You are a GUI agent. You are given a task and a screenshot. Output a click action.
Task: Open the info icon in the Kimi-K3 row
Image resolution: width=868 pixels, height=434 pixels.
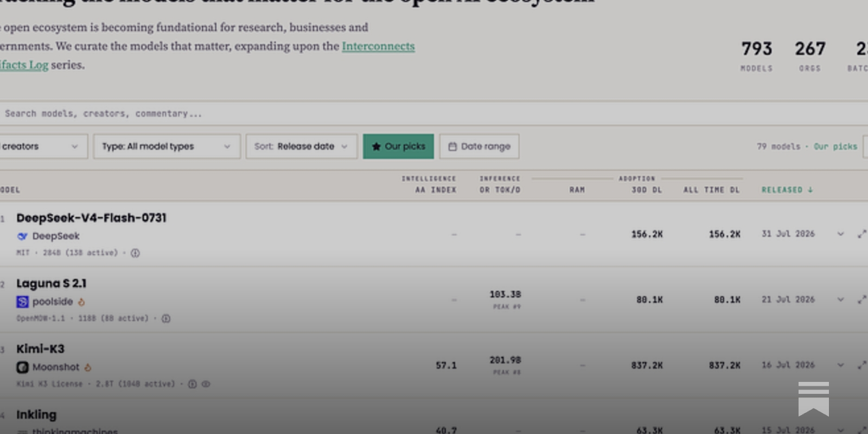click(192, 384)
